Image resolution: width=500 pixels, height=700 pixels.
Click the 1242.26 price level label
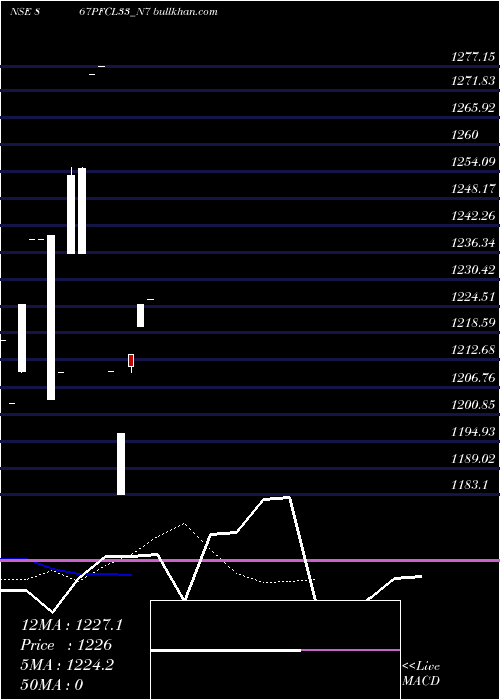pos(473,216)
